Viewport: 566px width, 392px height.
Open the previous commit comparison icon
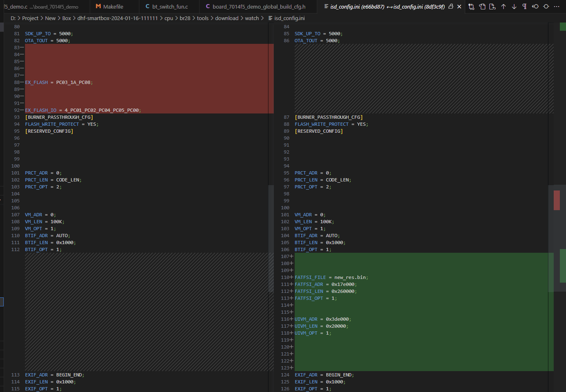click(535, 7)
